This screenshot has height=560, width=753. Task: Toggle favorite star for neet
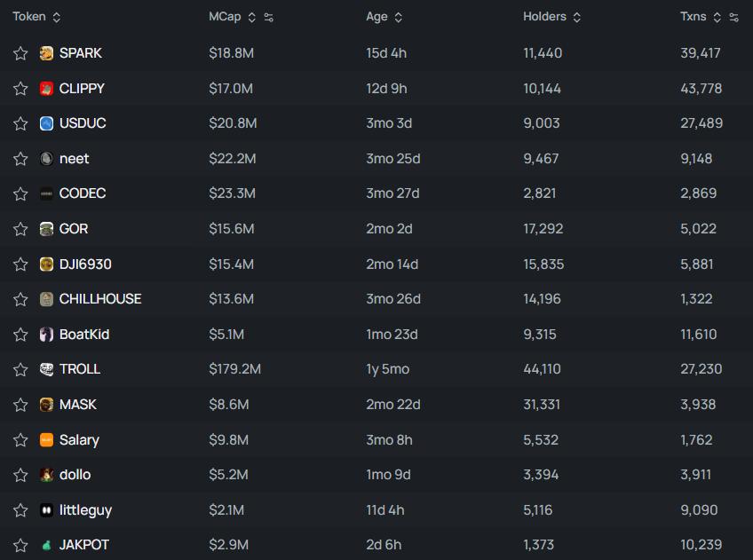coord(20,159)
